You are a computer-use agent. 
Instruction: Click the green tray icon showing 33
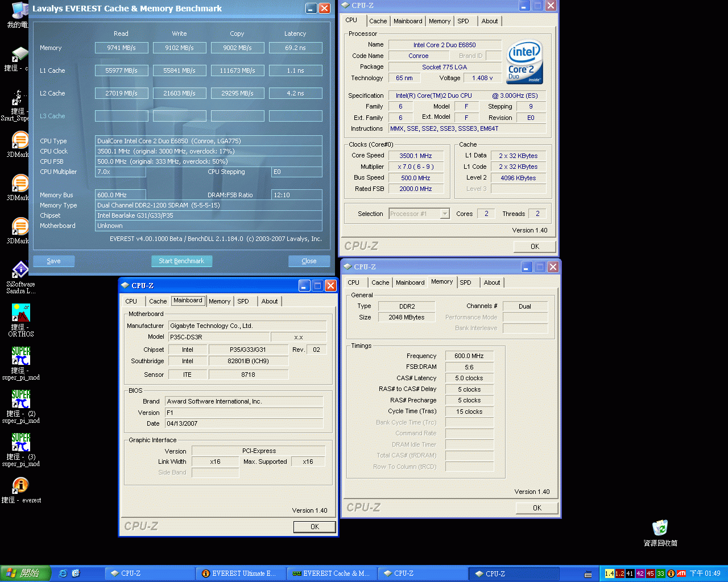(x=660, y=573)
